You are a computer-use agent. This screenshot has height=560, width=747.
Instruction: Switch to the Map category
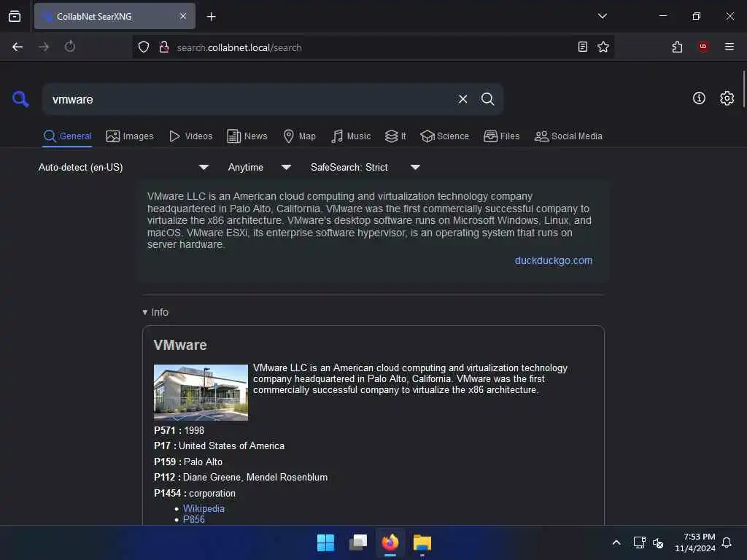(x=300, y=136)
